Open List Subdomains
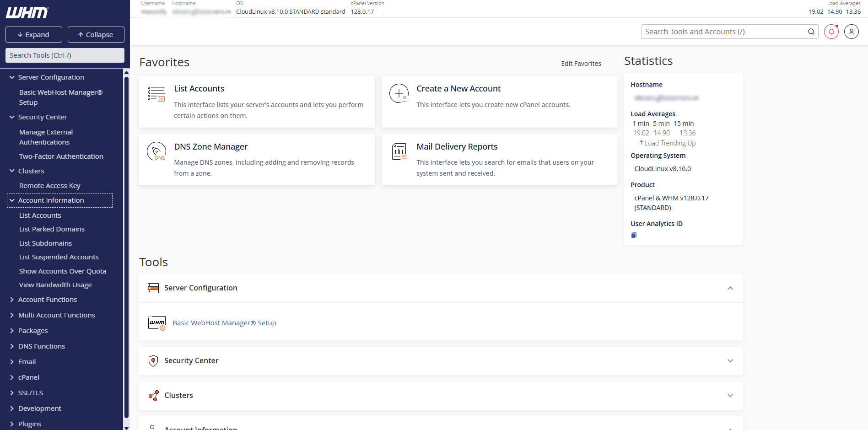Screen dimensions: 868x430 (45, 243)
